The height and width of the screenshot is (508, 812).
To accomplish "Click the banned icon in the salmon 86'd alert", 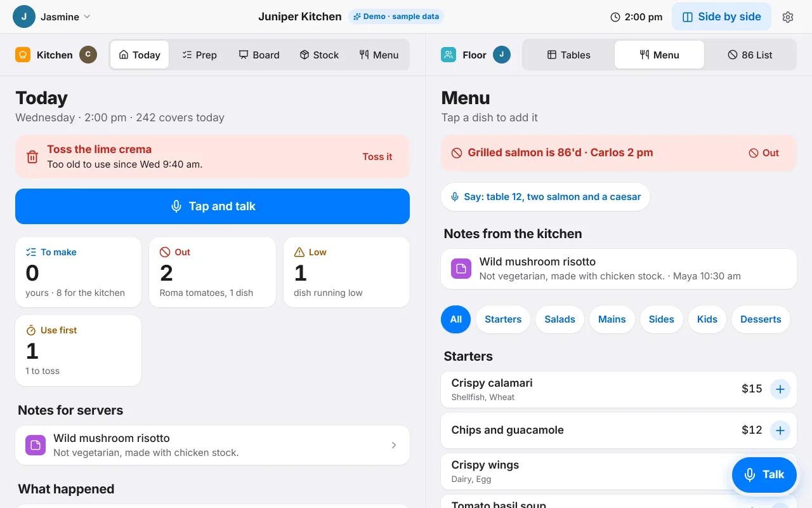I will (456, 153).
